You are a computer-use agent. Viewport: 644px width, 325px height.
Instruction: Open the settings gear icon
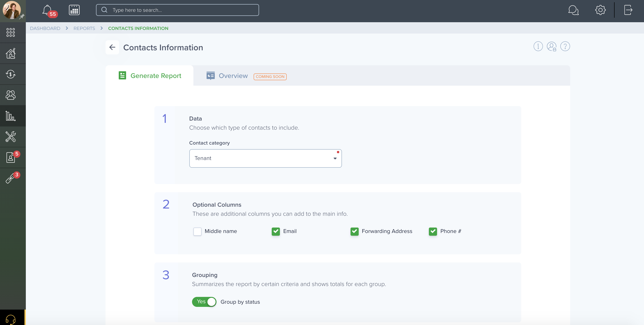(600, 10)
